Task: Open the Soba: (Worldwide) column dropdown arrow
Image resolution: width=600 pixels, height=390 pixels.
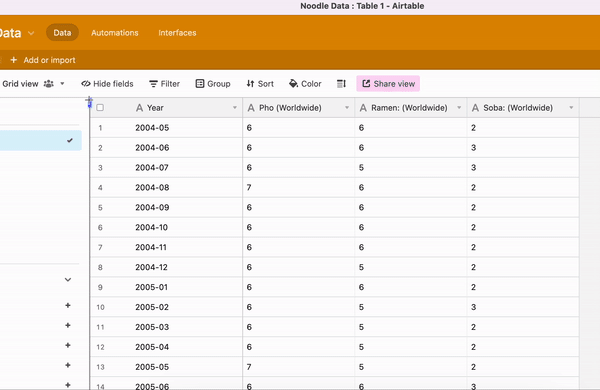Action: click(x=571, y=108)
